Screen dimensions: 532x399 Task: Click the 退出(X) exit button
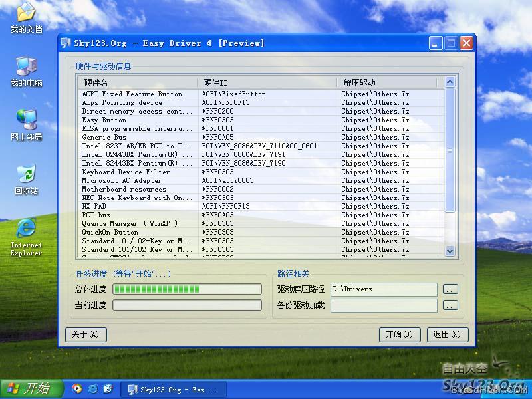click(x=448, y=334)
